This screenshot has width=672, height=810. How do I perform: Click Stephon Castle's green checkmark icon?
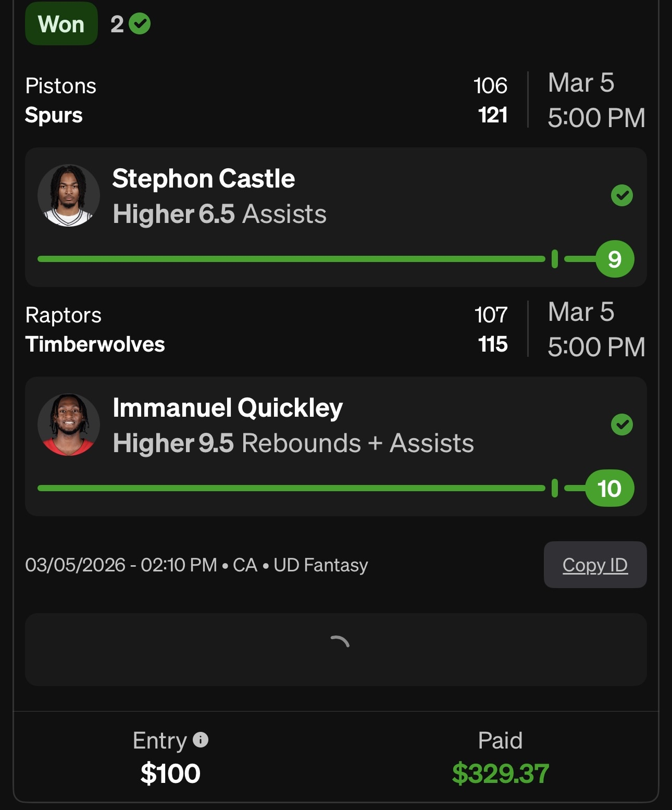point(621,196)
